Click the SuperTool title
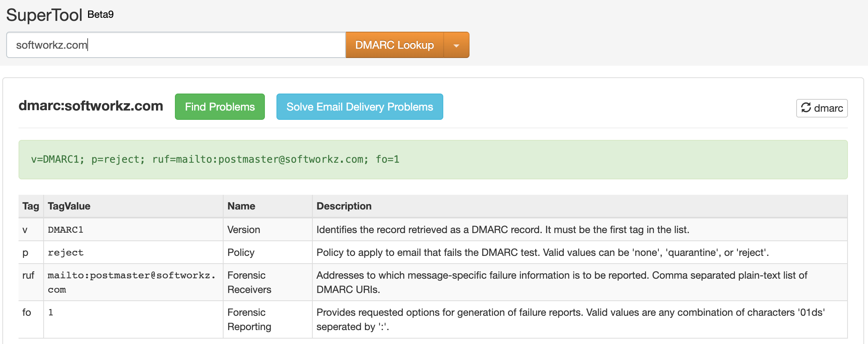 tap(44, 15)
